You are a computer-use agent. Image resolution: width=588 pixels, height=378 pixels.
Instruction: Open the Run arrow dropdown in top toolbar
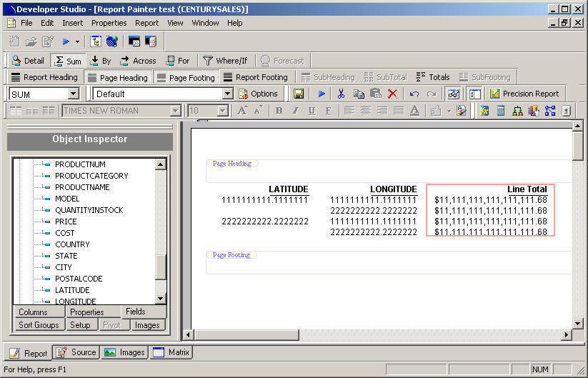pos(77,41)
